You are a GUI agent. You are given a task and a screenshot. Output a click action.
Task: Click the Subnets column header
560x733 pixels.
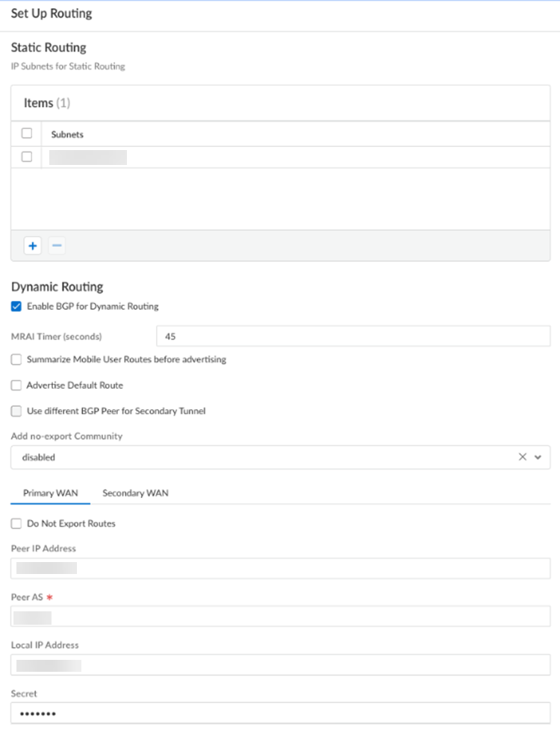[x=67, y=134]
